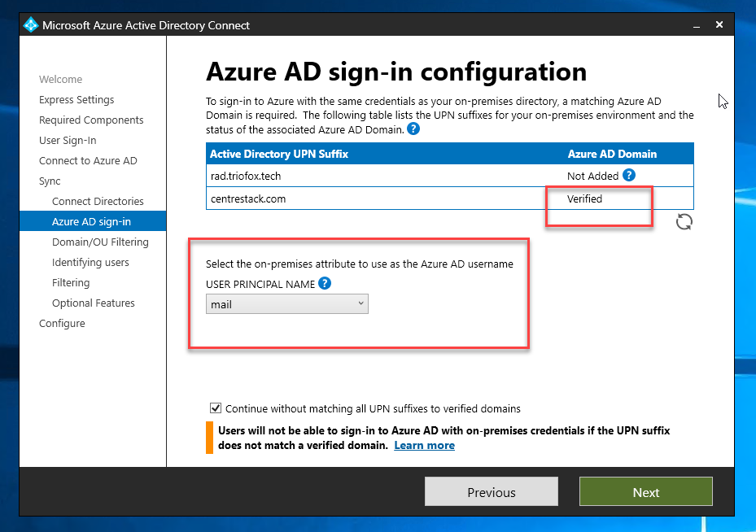756x532 pixels.
Task: Open Optional Features step
Action: (94, 303)
